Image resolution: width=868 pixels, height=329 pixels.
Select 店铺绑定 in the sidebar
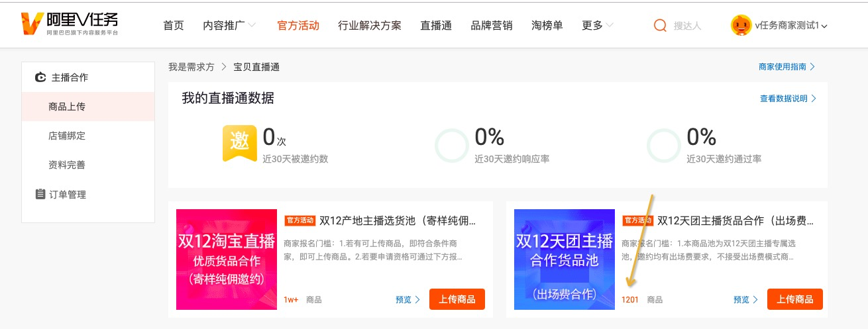tap(67, 136)
